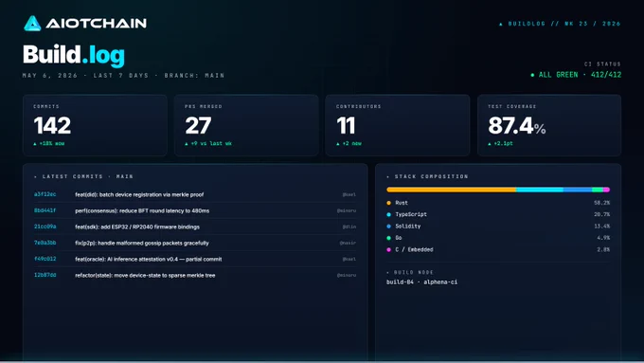Click the Commits value 142
The width and height of the screenshot is (644, 363).
(x=52, y=125)
